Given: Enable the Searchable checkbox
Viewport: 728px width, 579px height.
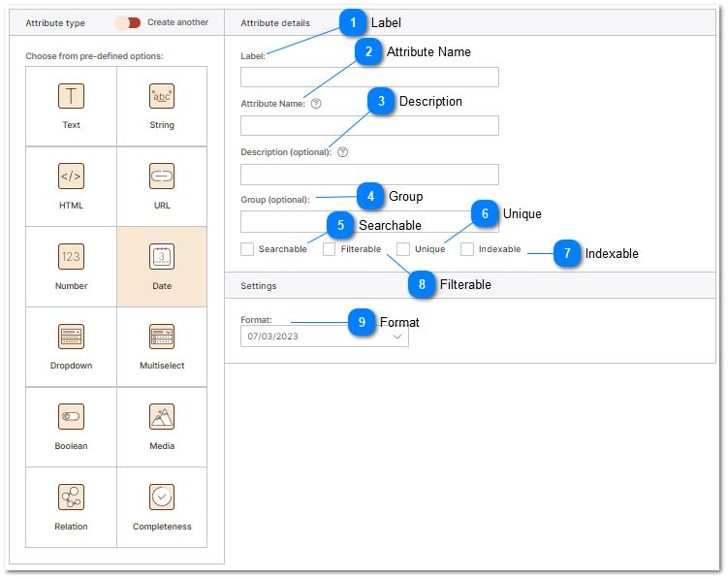Looking at the screenshot, I should tap(247, 249).
